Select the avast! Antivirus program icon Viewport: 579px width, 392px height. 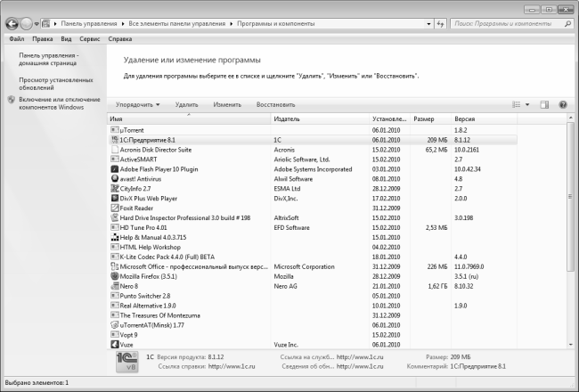click(114, 178)
